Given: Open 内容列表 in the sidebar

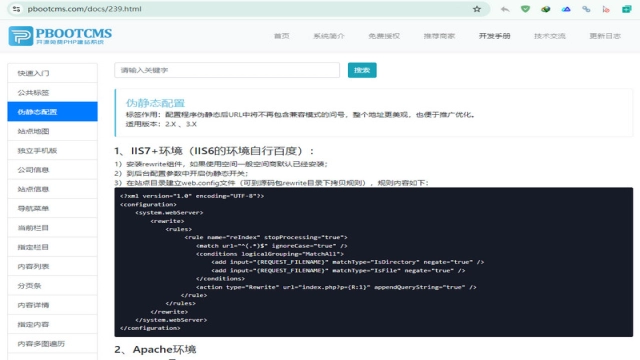Looking at the screenshot, I should pyautogui.click(x=53, y=267).
